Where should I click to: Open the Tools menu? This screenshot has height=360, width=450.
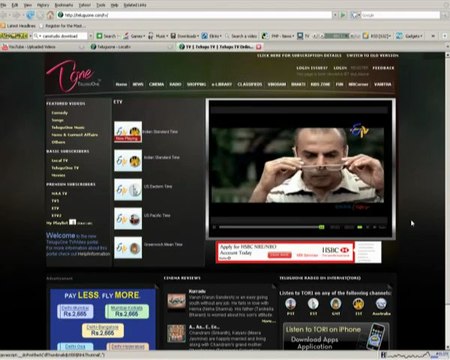[x=101, y=5]
